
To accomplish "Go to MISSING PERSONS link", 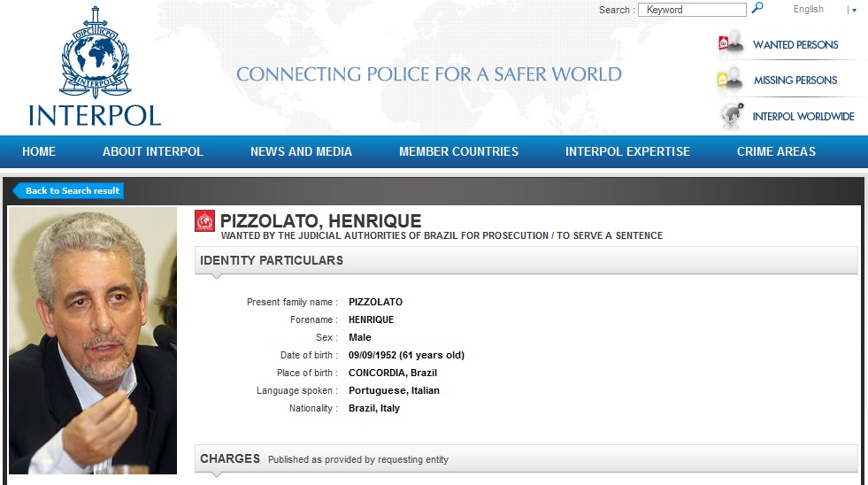I will (795, 81).
